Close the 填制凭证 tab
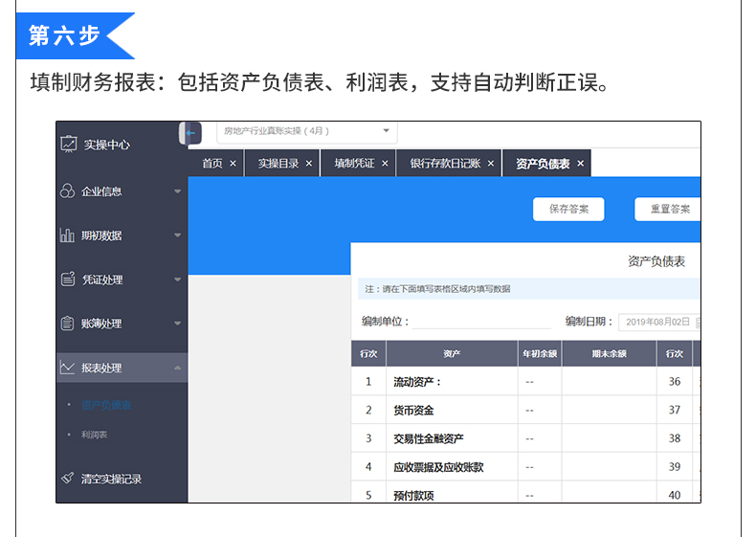 click(x=385, y=164)
